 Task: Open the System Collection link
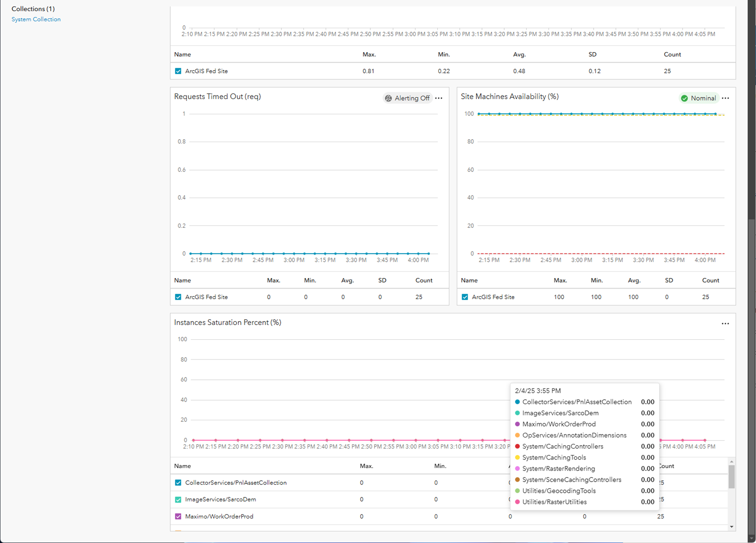click(36, 19)
